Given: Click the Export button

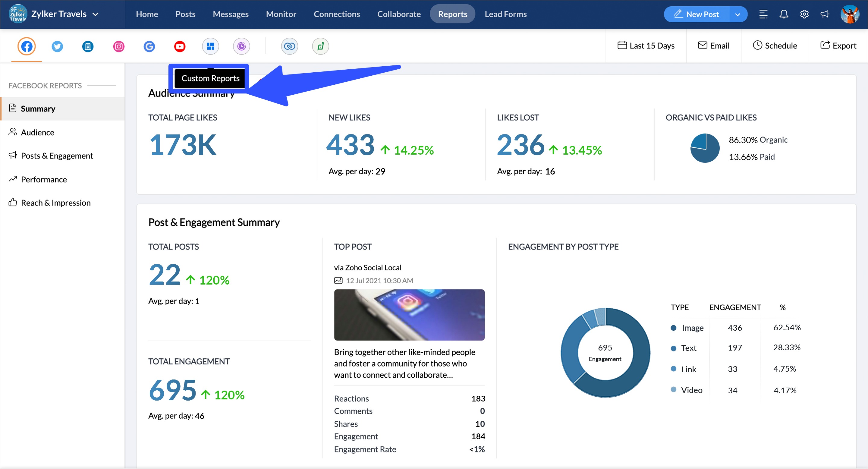Looking at the screenshot, I should 838,46.
